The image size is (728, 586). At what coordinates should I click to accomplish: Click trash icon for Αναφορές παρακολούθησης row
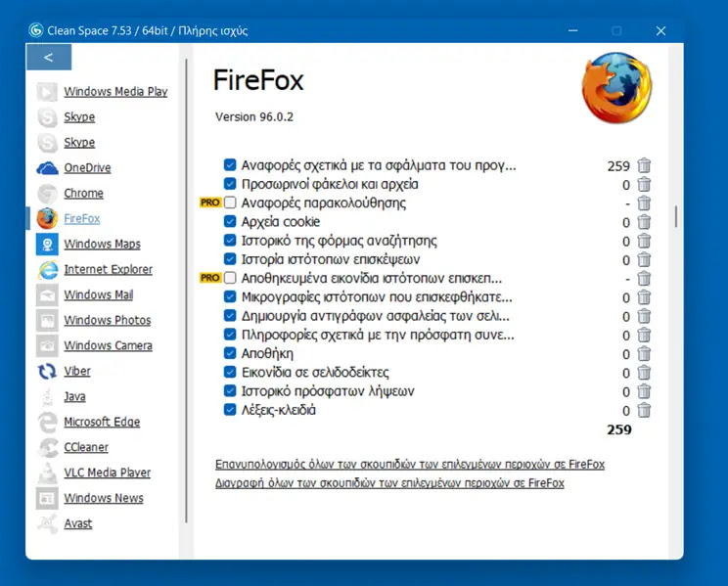point(644,203)
